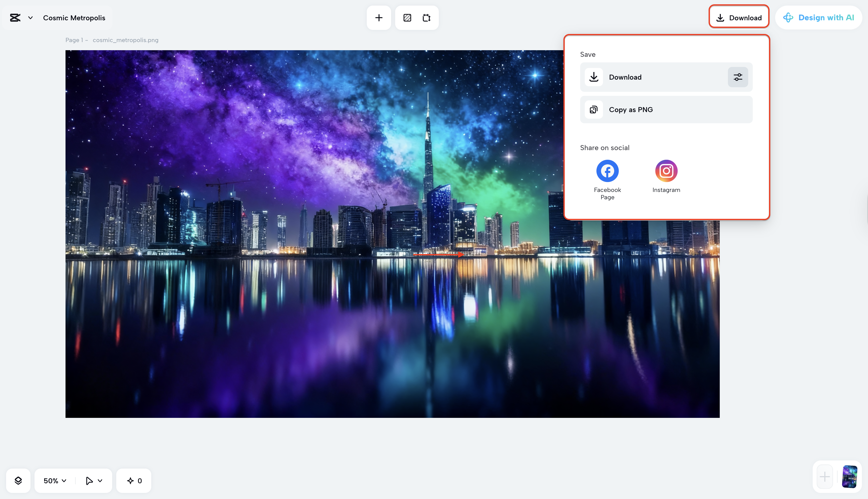This screenshot has height=499, width=868.
Task: Expand the 50% zoom dropdown
Action: pyautogui.click(x=55, y=480)
